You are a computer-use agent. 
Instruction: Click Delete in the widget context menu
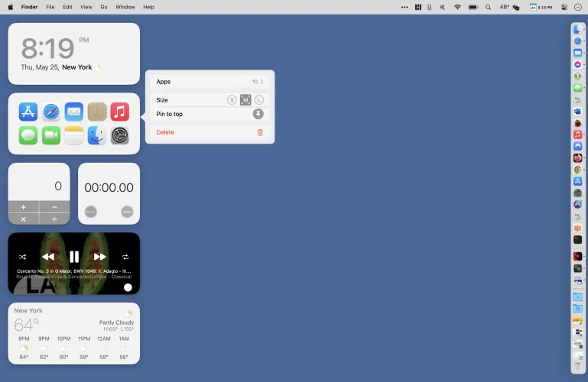(x=165, y=132)
